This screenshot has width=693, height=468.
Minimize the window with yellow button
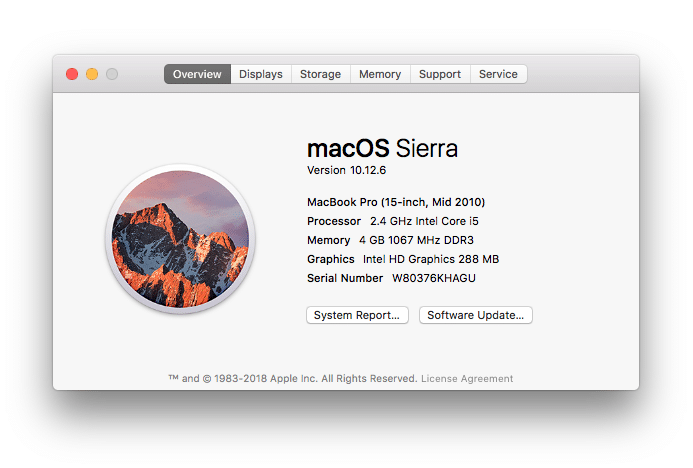(92, 74)
